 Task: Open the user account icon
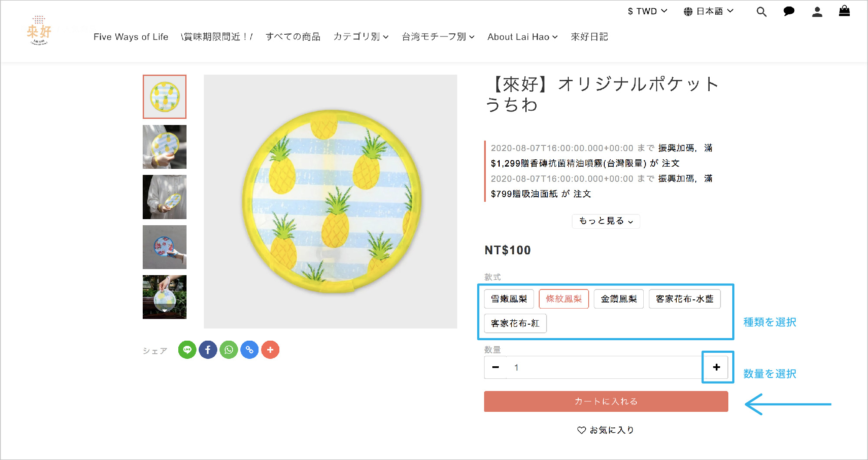(x=817, y=12)
